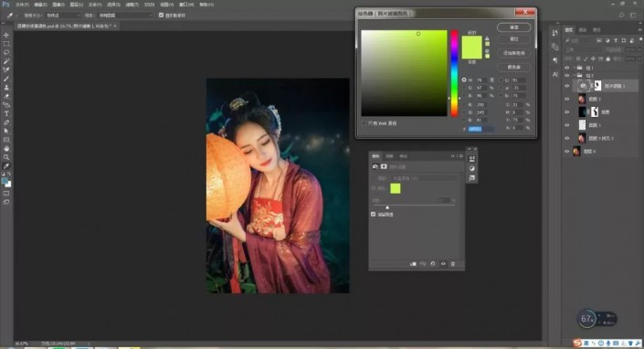The width and height of the screenshot is (644, 349).
Task: Collapse the second layer group arrow
Action: pos(574,76)
